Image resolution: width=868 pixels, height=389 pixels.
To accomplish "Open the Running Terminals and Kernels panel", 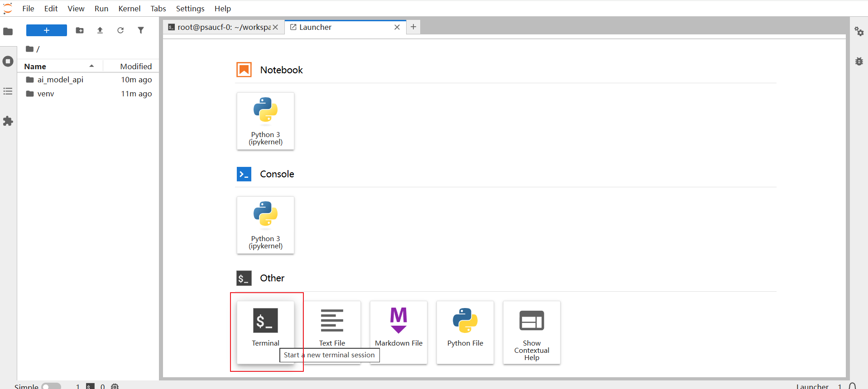I will 8,61.
